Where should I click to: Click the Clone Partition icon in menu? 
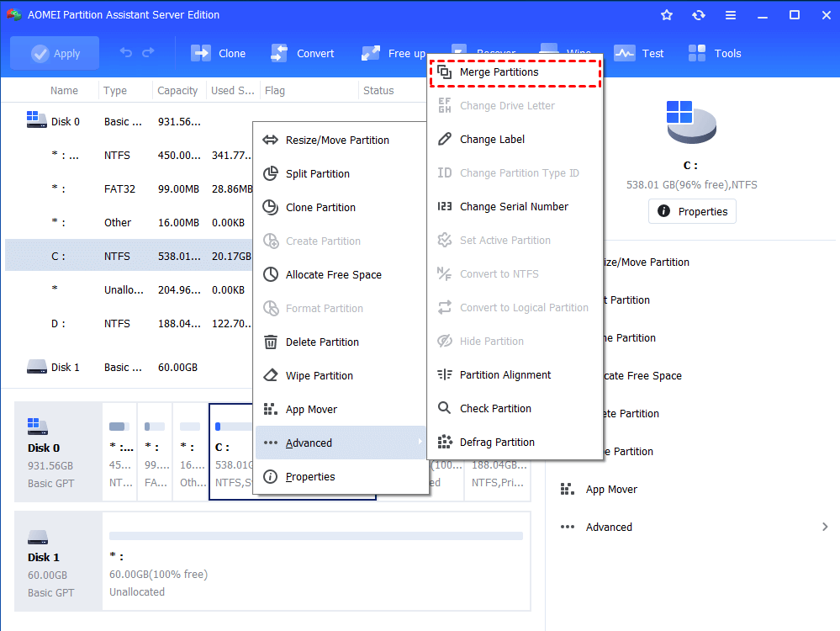click(271, 208)
